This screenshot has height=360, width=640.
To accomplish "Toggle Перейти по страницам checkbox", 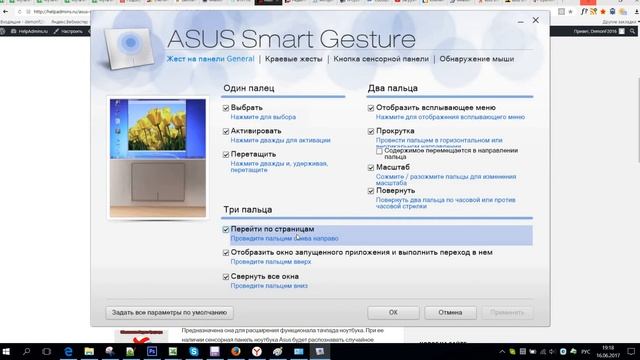I will pyautogui.click(x=226, y=230).
